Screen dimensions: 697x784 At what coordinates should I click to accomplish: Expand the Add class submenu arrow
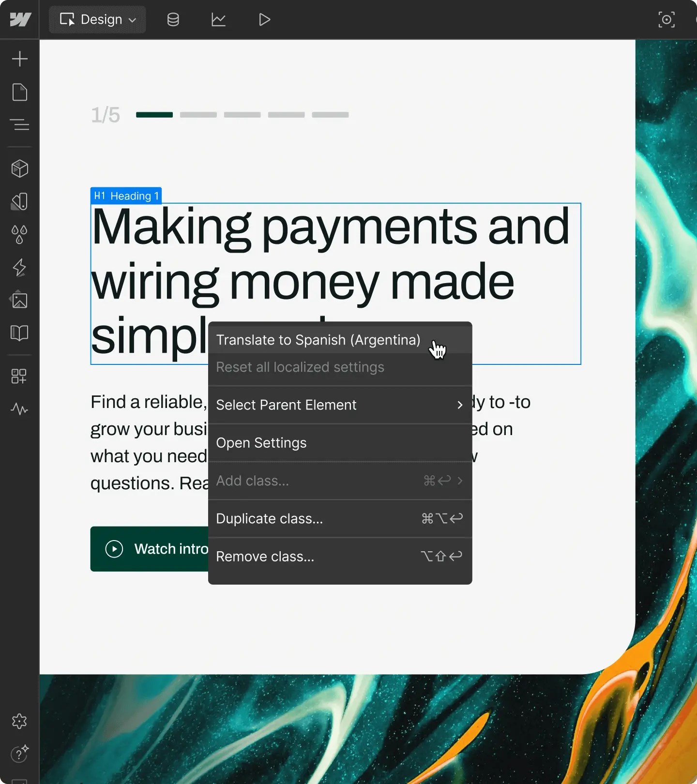click(460, 481)
